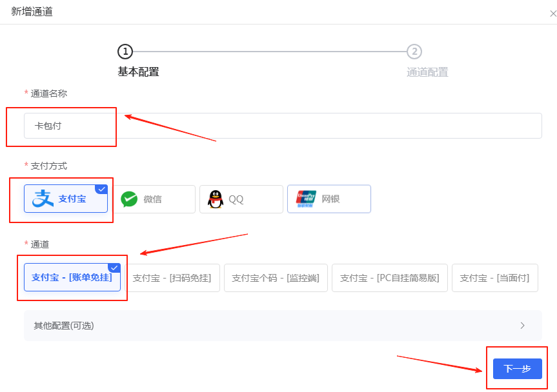The height and width of the screenshot is (392, 557).
Task: Click the chevron arrow on 其他配置 row
Action: [523, 326]
